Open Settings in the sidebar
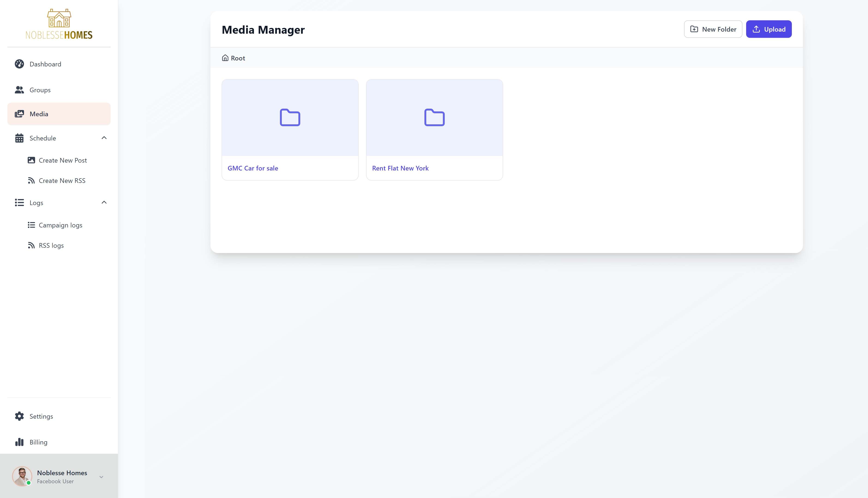 pos(59,416)
